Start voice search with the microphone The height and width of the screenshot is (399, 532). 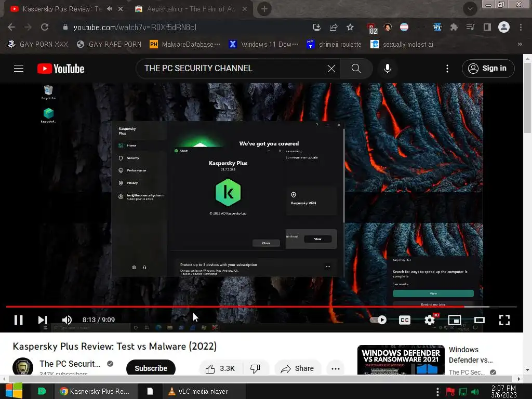(388, 69)
